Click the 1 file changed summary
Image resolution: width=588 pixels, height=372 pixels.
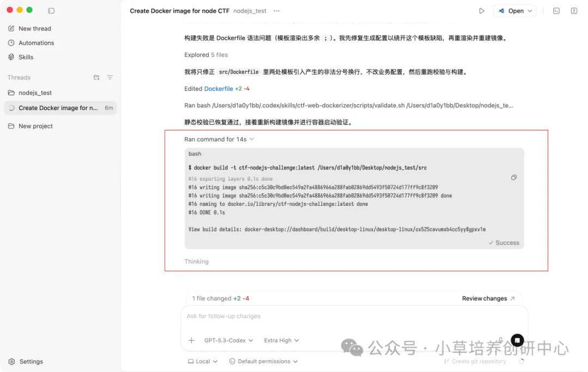[220, 298]
